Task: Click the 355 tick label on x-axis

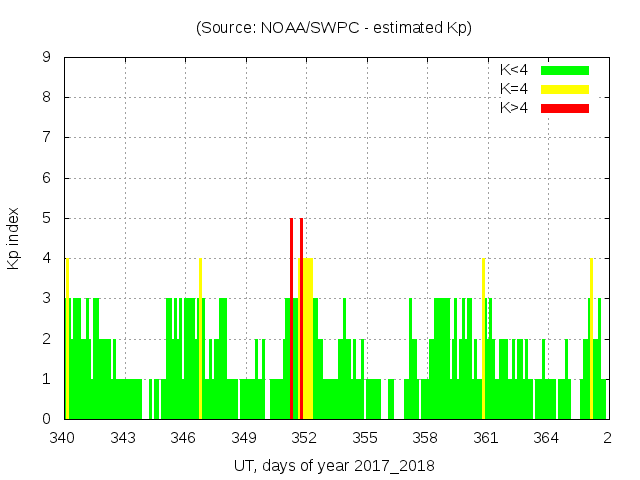Action: coord(365,438)
